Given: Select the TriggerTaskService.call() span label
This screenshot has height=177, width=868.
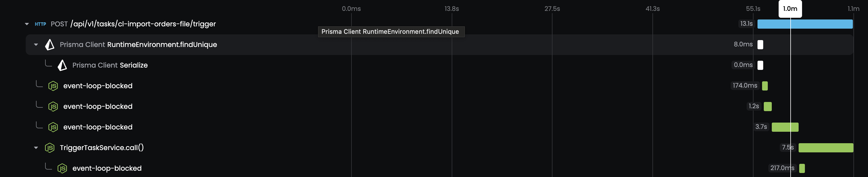Looking at the screenshot, I should [102, 147].
